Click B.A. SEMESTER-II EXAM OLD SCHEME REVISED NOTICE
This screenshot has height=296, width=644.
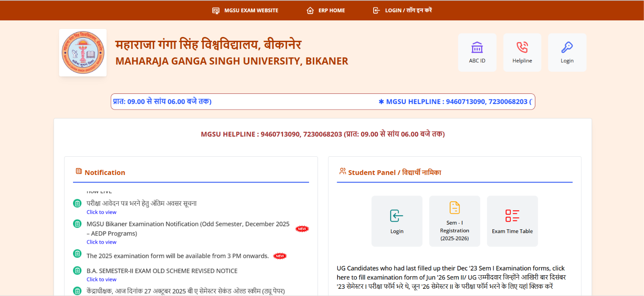162,271
